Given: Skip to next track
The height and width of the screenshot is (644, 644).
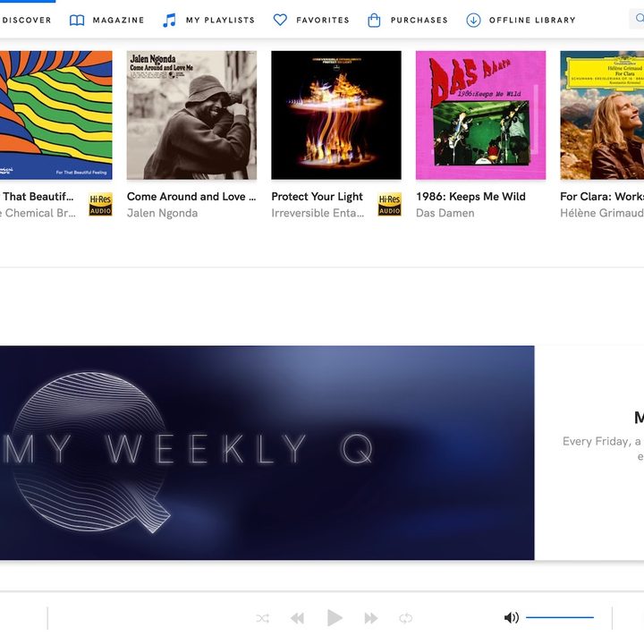Looking at the screenshot, I should [371, 618].
